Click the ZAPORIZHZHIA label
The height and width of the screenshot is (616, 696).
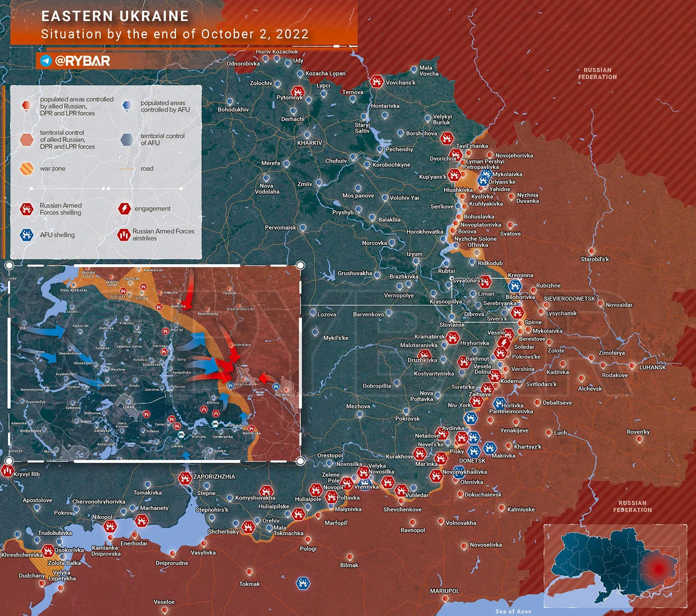click(x=214, y=477)
